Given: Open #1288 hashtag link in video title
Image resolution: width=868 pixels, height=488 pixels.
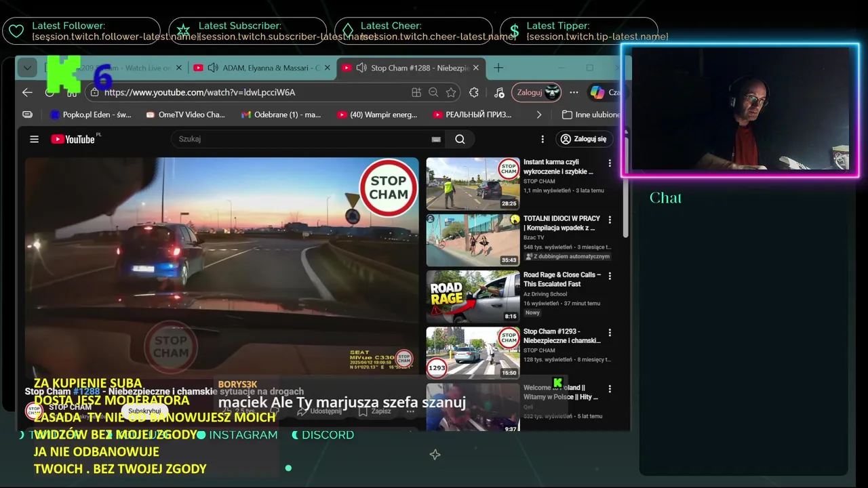Looking at the screenshot, I should tap(86, 392).
